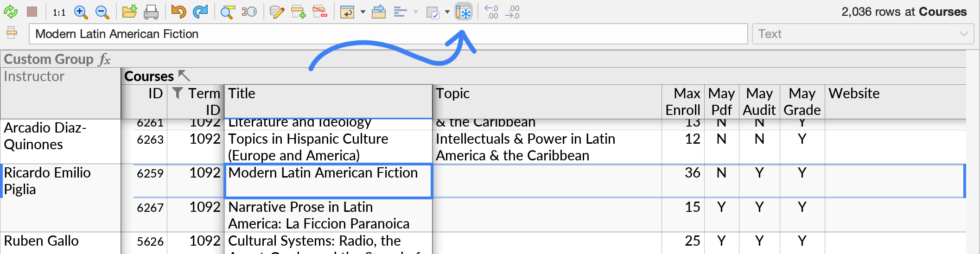This screenshot has width=980, height=254.
Task: Click the zoom out magnifier
Action: 102,12
